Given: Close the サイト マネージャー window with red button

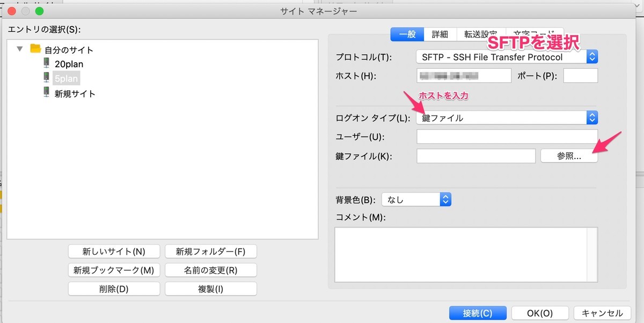Looking at the screenshot, I should (12, 11).
